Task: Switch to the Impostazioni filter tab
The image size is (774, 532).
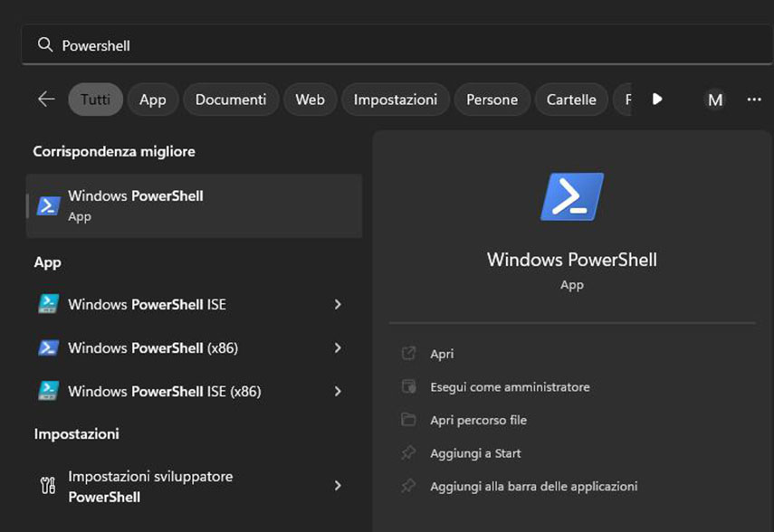Action: (395, 100)
